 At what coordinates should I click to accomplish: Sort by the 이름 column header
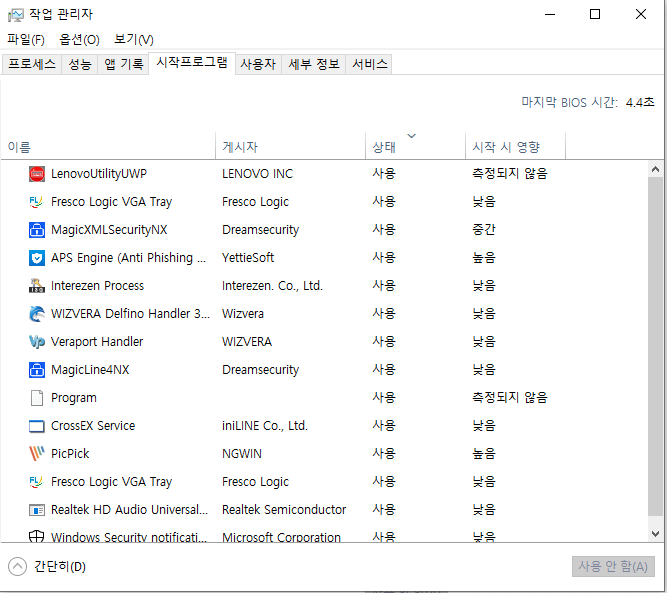tap(108, 146)
